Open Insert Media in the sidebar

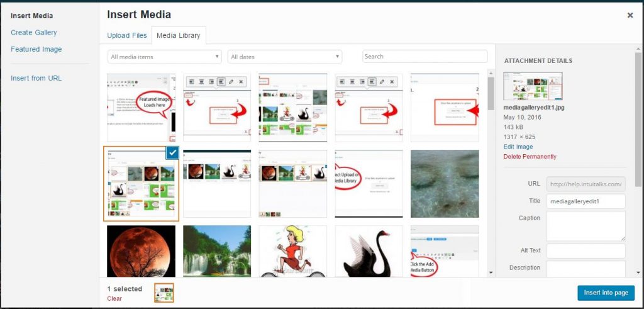31,16
